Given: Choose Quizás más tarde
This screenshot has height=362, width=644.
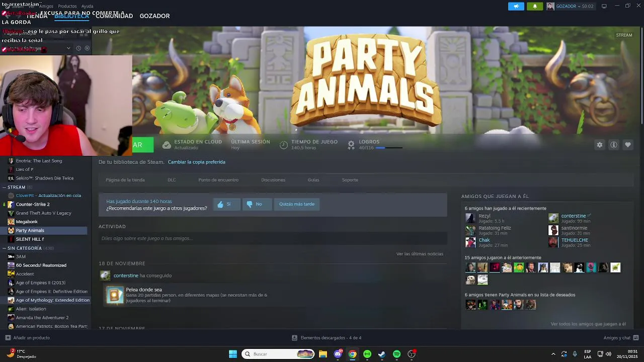Looking at the screenshot, I should [297, 204].
